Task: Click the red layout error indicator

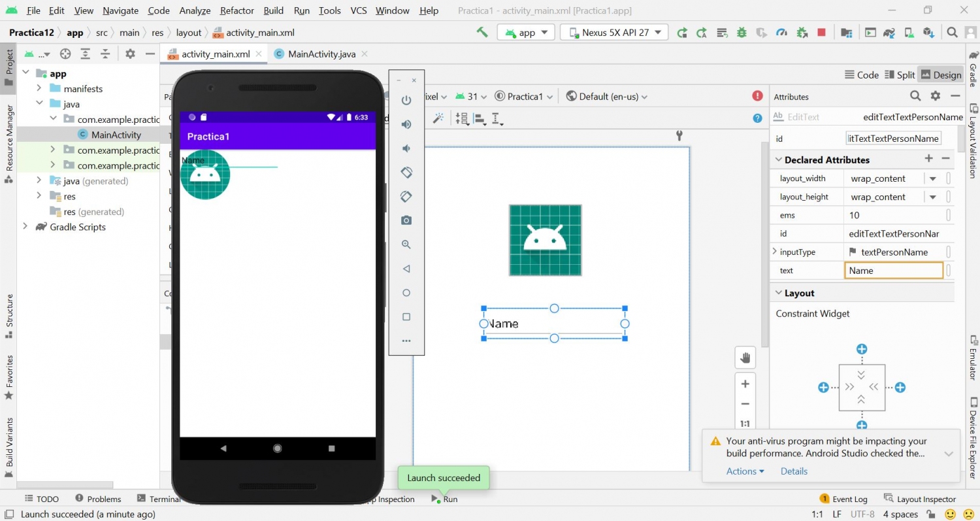Action: (x=757, y=96)
